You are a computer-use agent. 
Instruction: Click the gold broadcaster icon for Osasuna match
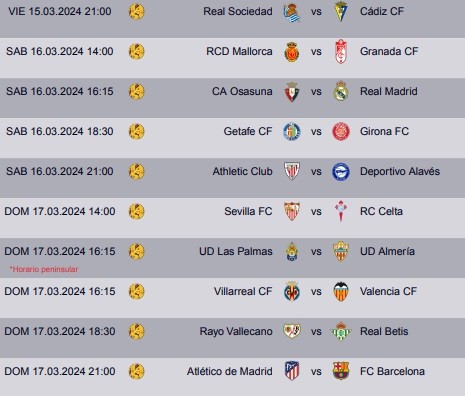(136, 91)
